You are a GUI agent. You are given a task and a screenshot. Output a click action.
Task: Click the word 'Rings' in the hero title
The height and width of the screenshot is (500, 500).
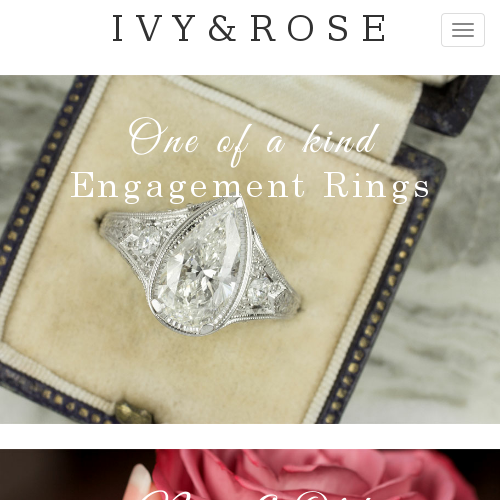pos(377,187)
